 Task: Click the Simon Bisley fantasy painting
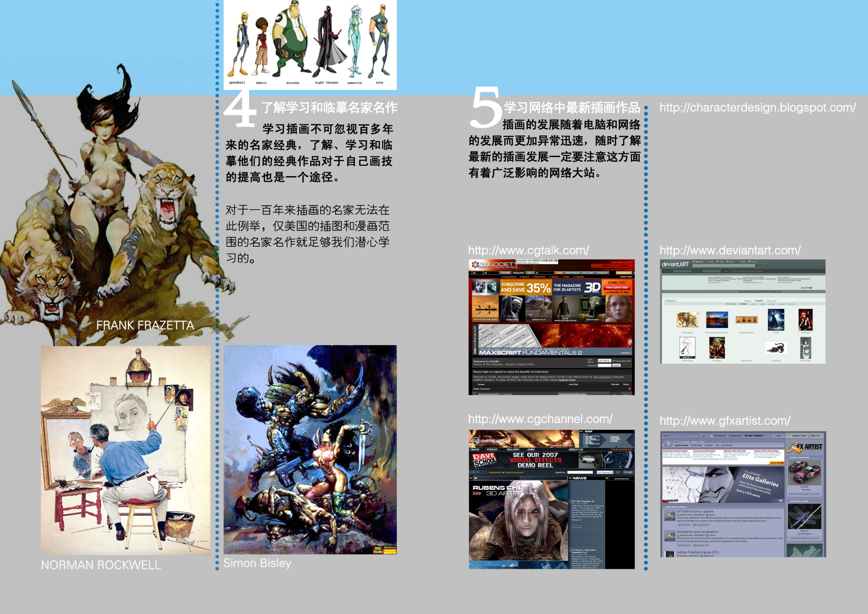[x=310, y=449]
